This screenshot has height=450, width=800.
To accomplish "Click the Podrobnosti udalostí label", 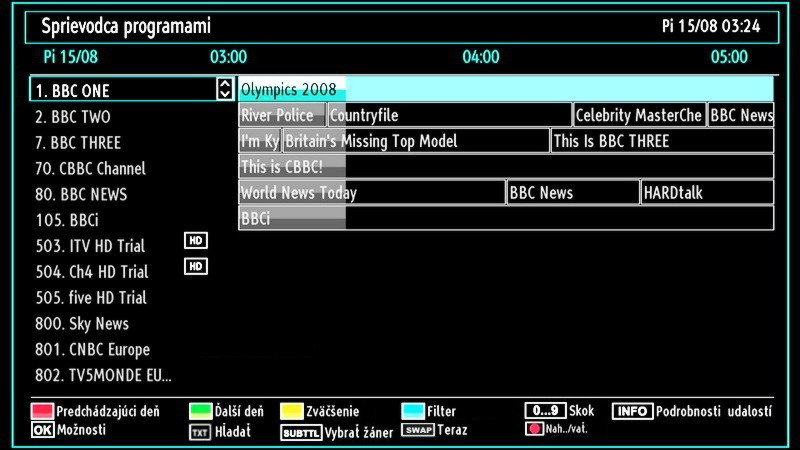I will 714,411.
